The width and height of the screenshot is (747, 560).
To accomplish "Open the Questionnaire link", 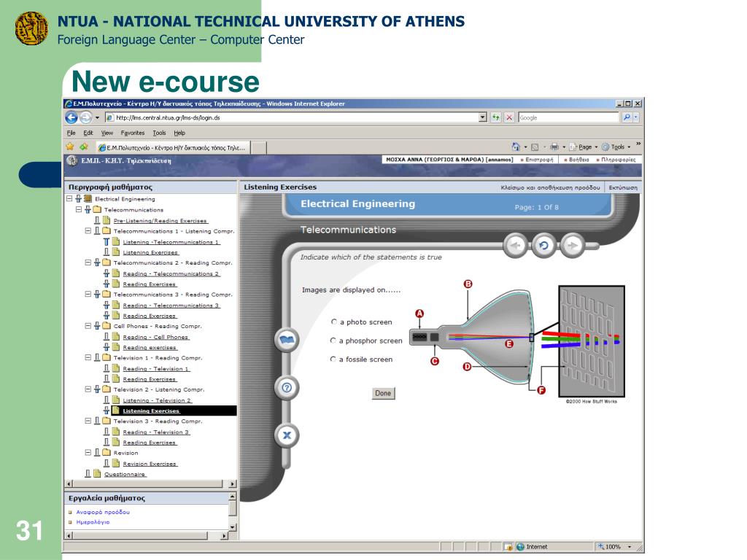I will coord(125,474).
